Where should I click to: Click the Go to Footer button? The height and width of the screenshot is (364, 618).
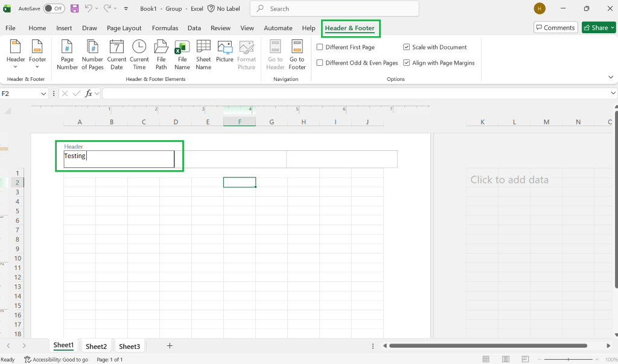pos(297,55)
